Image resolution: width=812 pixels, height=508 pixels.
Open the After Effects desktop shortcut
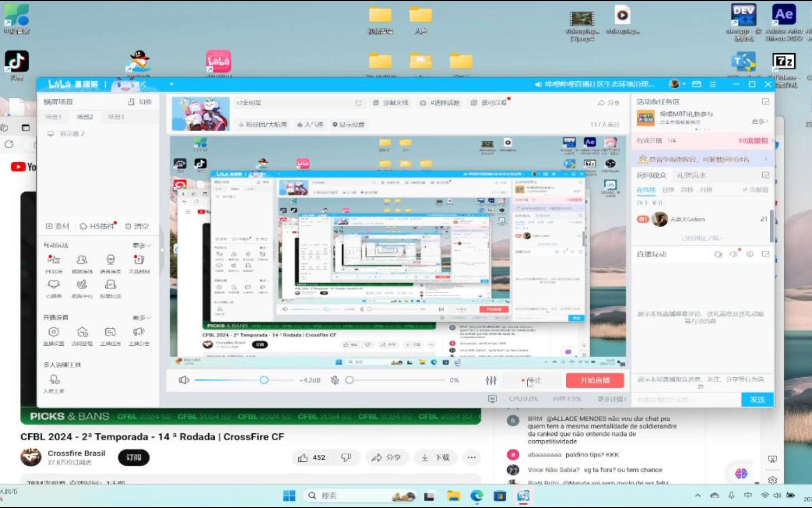tap(784, 22)
